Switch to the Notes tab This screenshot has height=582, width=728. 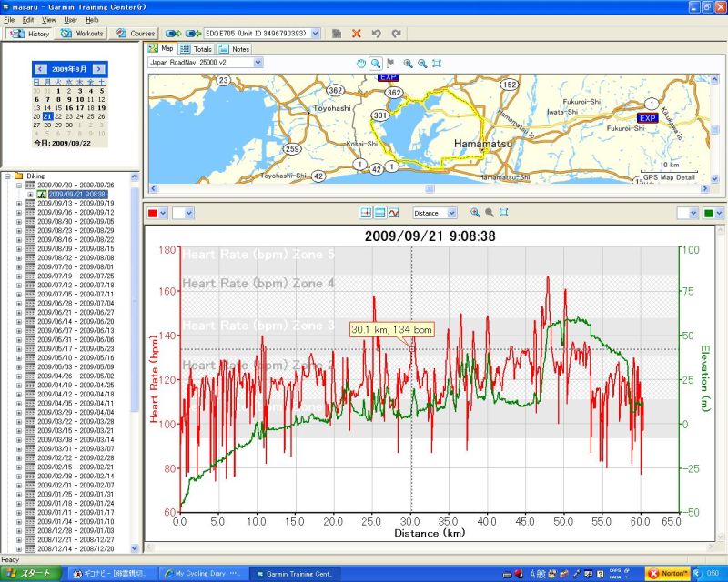(x=235, y=49)
